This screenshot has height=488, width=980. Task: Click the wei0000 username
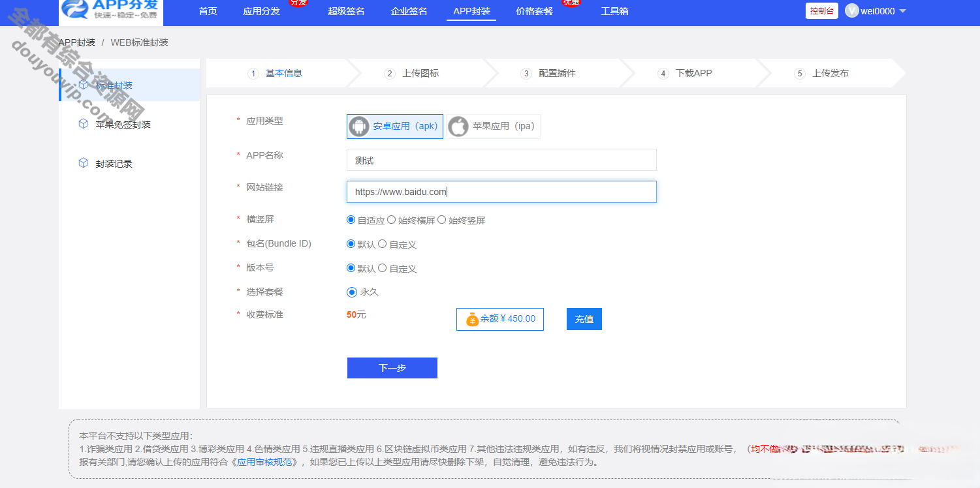(x=878, y=11)
